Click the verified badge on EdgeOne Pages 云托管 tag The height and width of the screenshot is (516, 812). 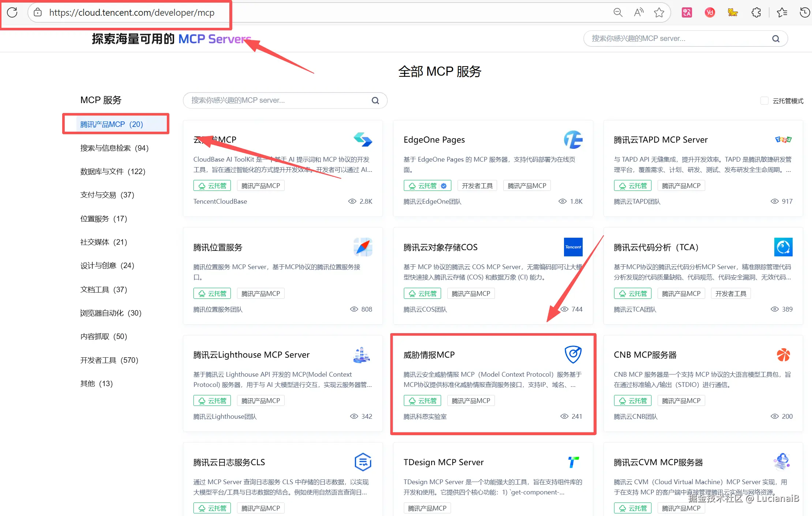pos(444,185)
